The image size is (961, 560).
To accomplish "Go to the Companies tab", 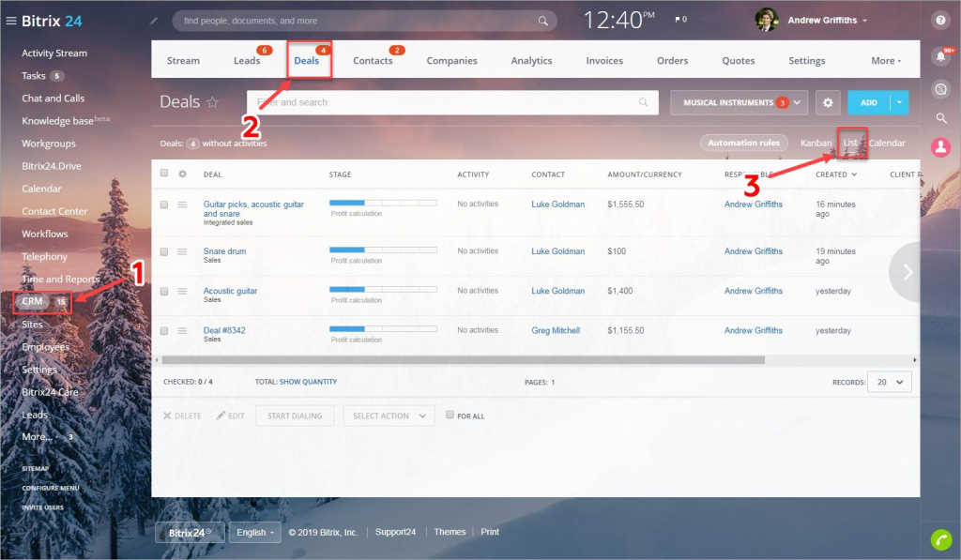I will 451,61.
